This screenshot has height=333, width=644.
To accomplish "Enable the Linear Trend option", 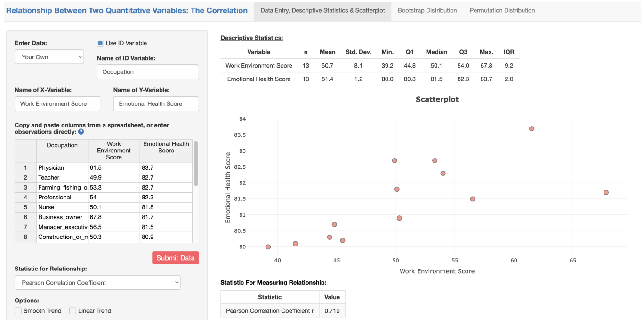I will pyautogui.click(x=72, y=310).
